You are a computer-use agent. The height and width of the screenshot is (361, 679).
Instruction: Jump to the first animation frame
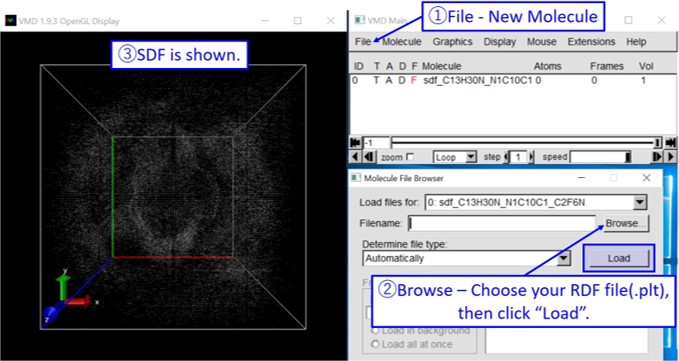[x=355, y=143]
